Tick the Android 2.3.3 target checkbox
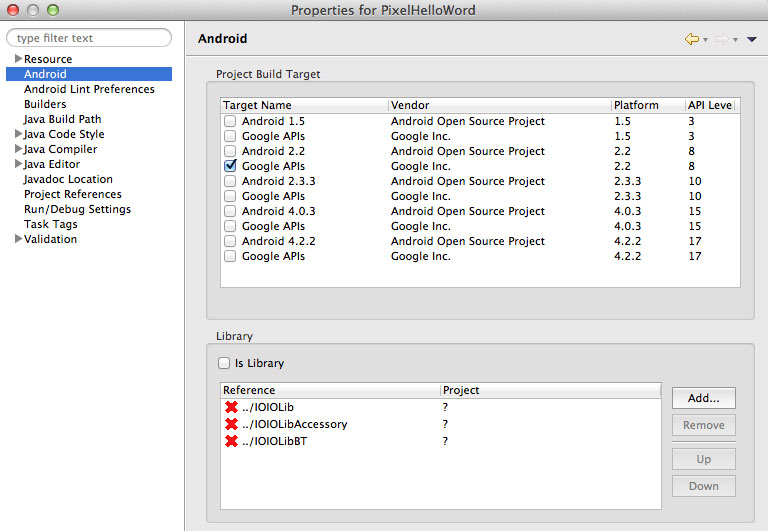 230,181
